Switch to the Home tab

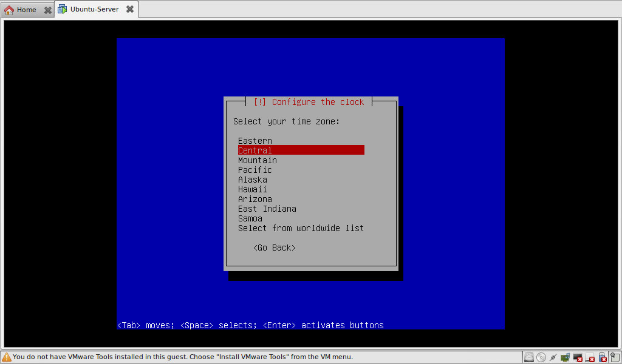pos(27,10)
